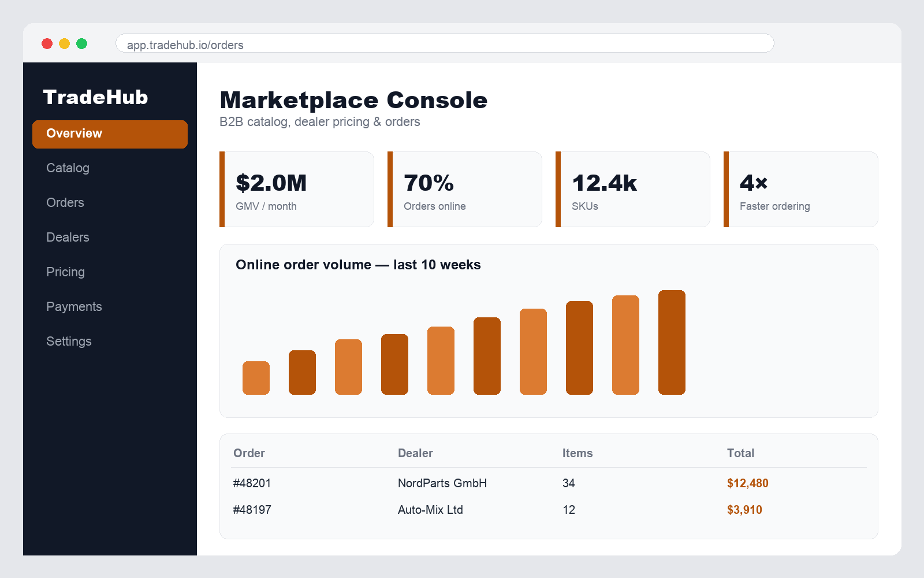Click the eighth week bar in chart
The image size is (924, 578).
(580, 348)
